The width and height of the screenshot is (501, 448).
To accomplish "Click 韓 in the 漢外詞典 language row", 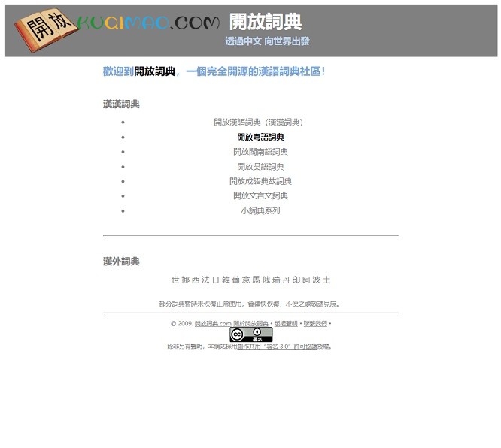I will coord(226,280).
